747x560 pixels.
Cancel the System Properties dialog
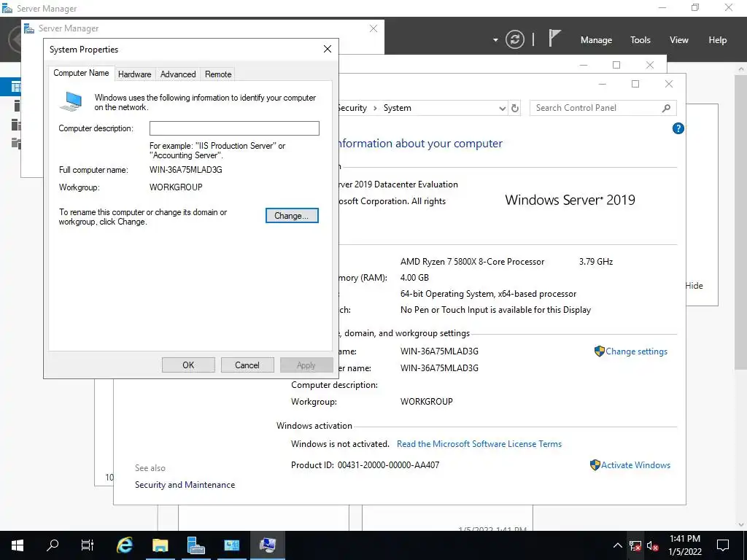tap(247, 365)
